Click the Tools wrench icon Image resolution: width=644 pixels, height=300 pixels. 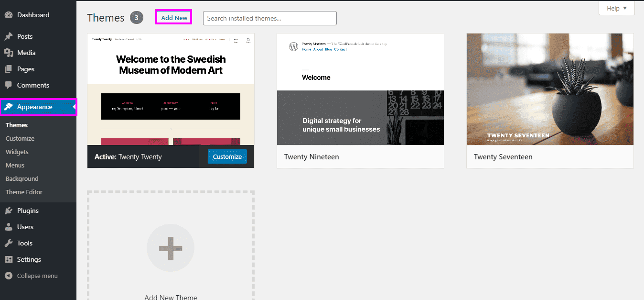[x=9, y=243]
